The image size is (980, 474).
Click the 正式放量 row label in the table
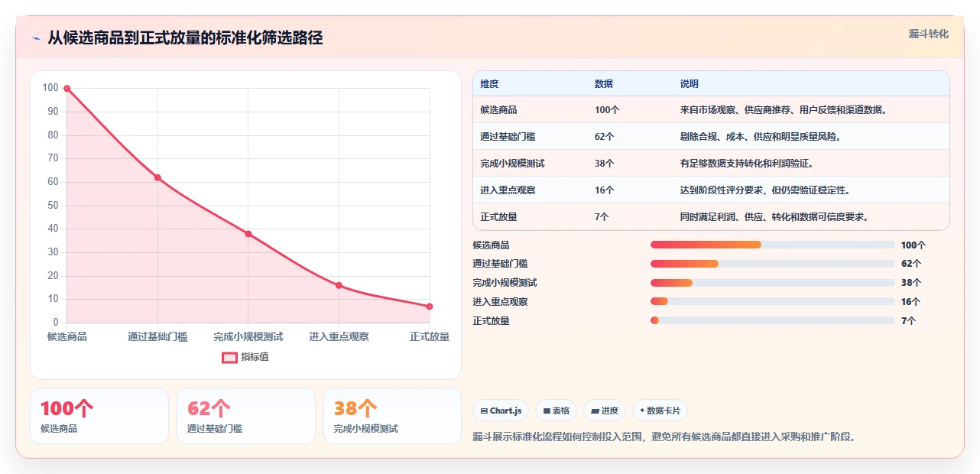499,217
